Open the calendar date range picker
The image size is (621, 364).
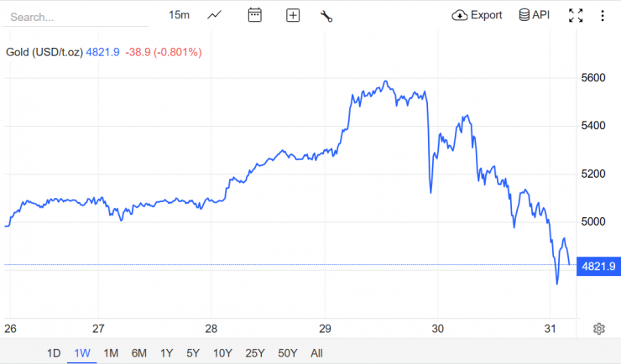(x=255, y=15)
